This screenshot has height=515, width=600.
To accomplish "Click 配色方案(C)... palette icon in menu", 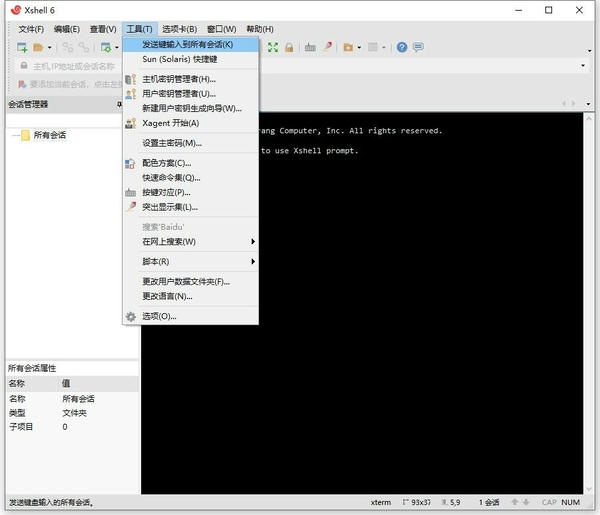I will pos(130,163).
